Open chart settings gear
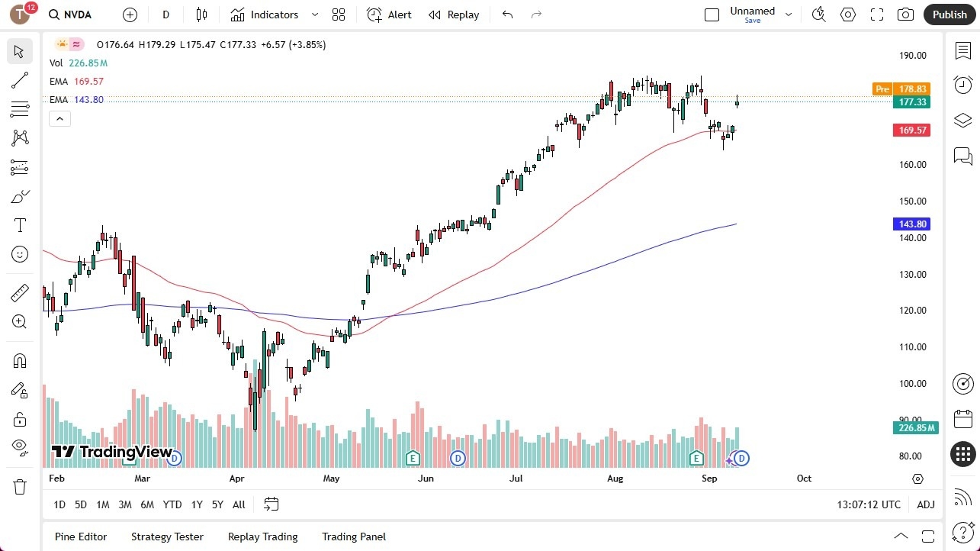980x551 pixels. pos(847,14)
